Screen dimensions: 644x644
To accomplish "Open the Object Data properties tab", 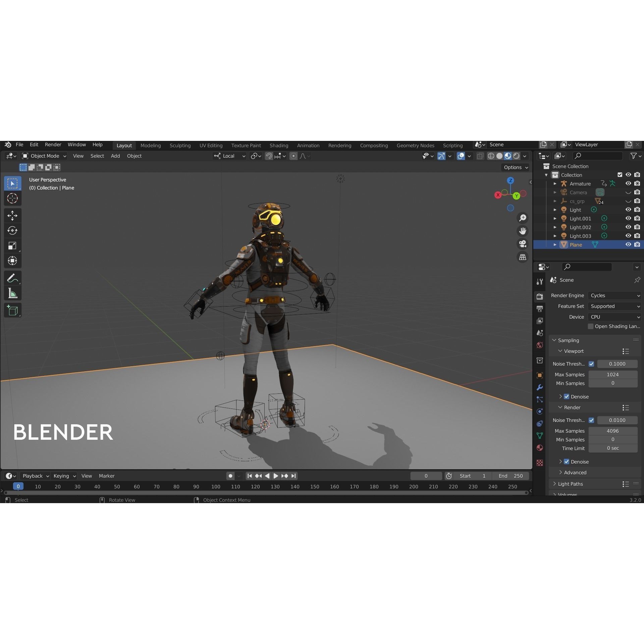I will pos(540,436).
